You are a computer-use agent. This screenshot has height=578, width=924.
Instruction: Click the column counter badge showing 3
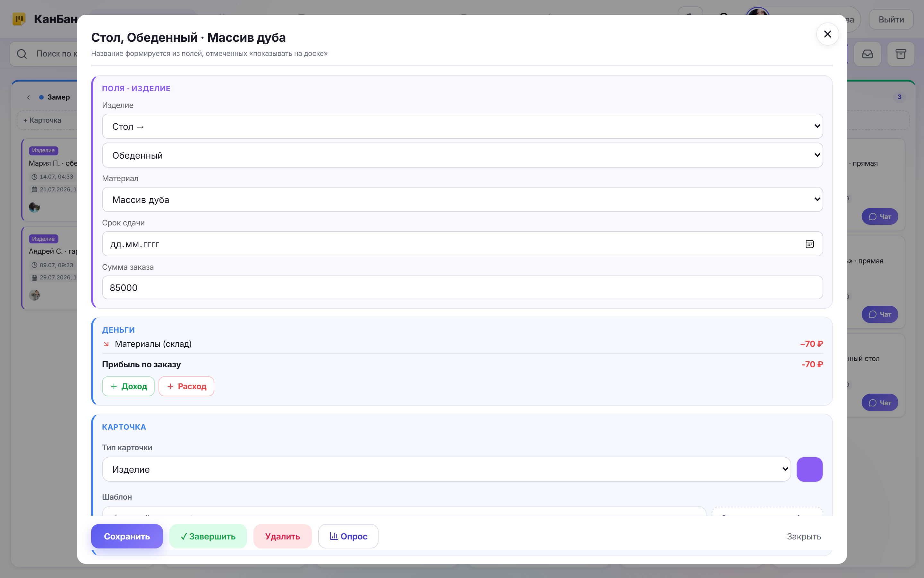(900, 97)
